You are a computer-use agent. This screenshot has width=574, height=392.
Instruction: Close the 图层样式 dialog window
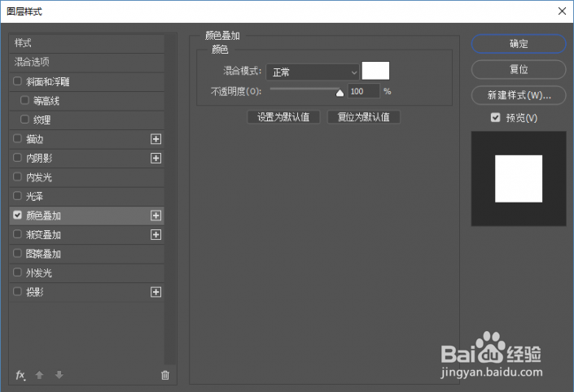click(x=562, y=11)
